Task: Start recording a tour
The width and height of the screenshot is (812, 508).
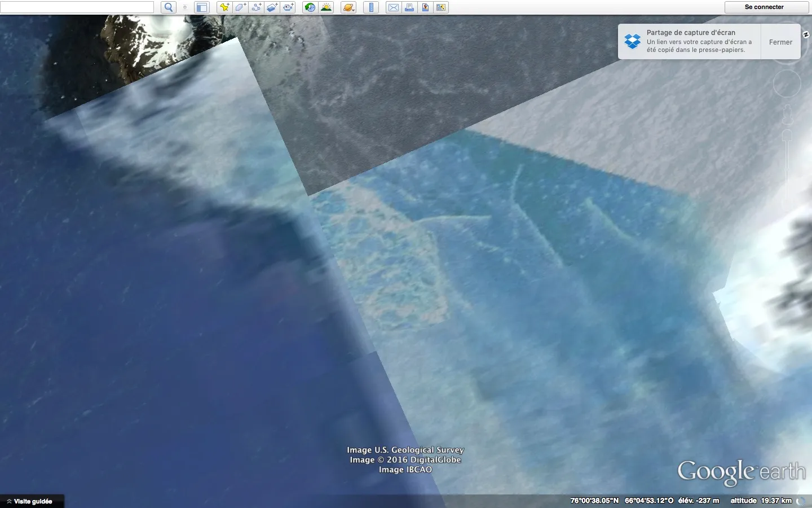Action: point(289,7)
